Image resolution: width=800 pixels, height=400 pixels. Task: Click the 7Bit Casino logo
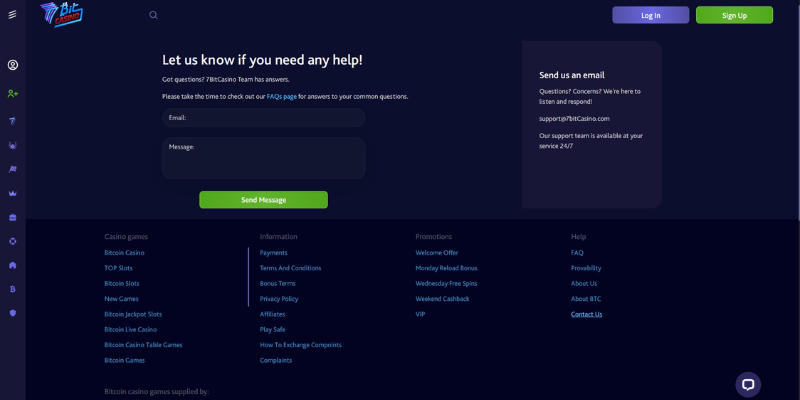tap(62, 14)
